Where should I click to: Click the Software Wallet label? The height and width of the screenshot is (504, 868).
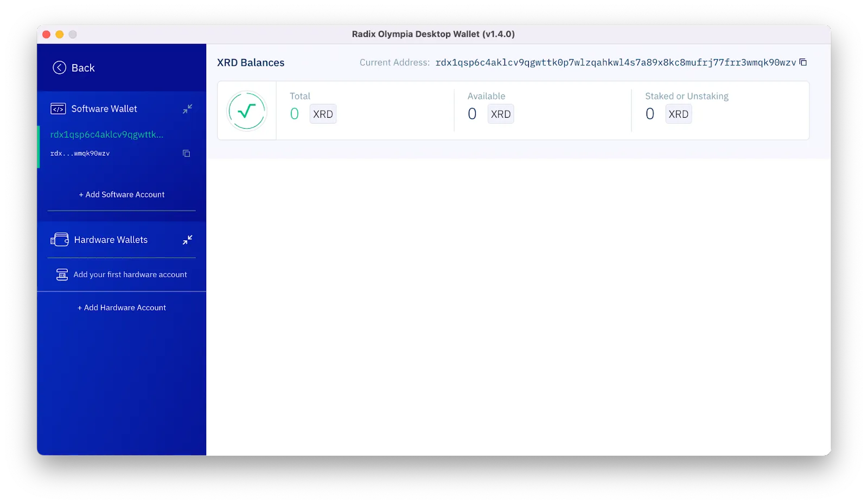(104, 109)
